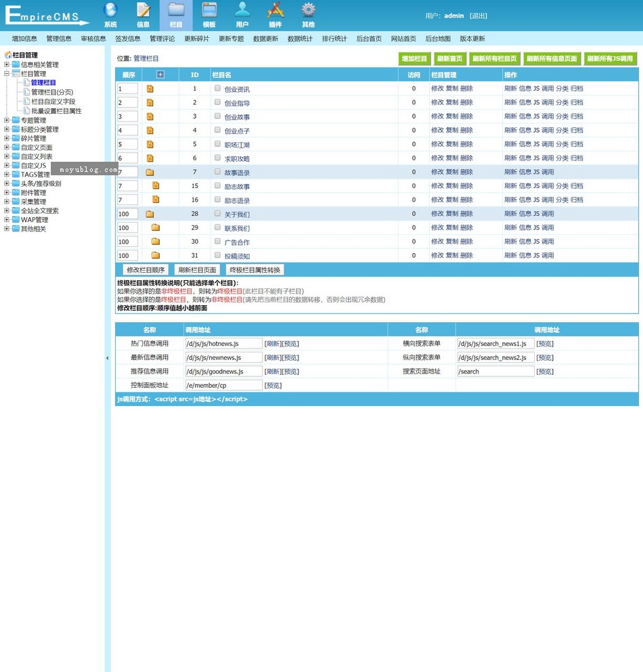Open the 后台地图 menu item
643x672 pixels.
438,39
